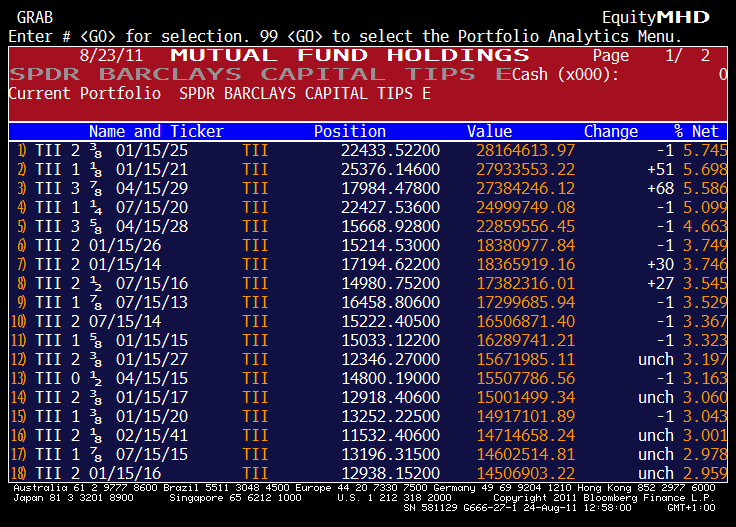Select holding 7) TII 2 01/15/14

pos(368,265)
